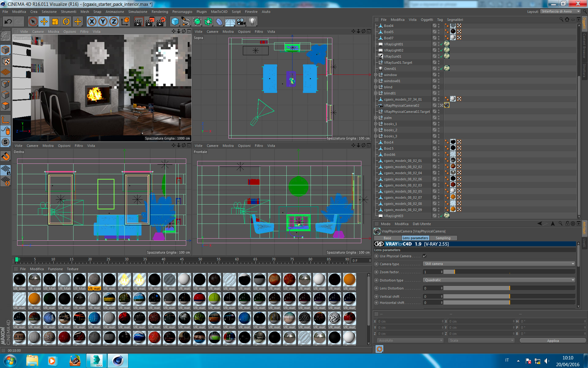Select the Move tool
Screen dimensions: 588x368
pos(44,21)
